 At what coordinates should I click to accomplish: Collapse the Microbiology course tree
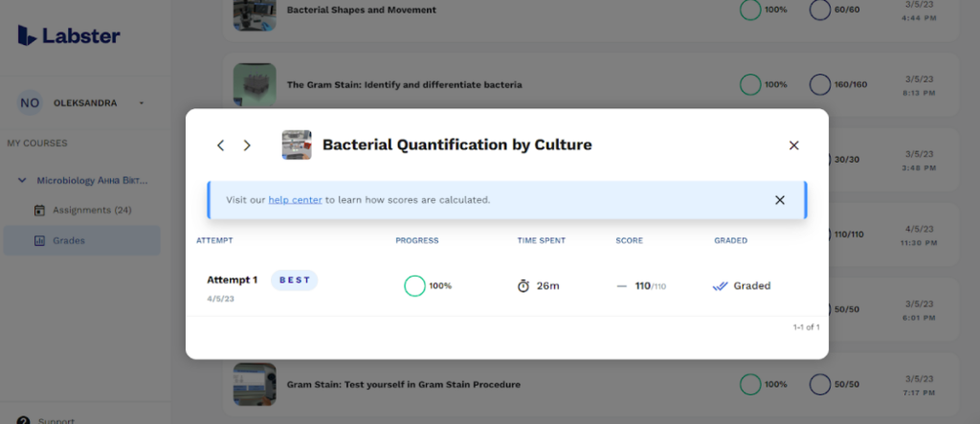click(22, 180)
